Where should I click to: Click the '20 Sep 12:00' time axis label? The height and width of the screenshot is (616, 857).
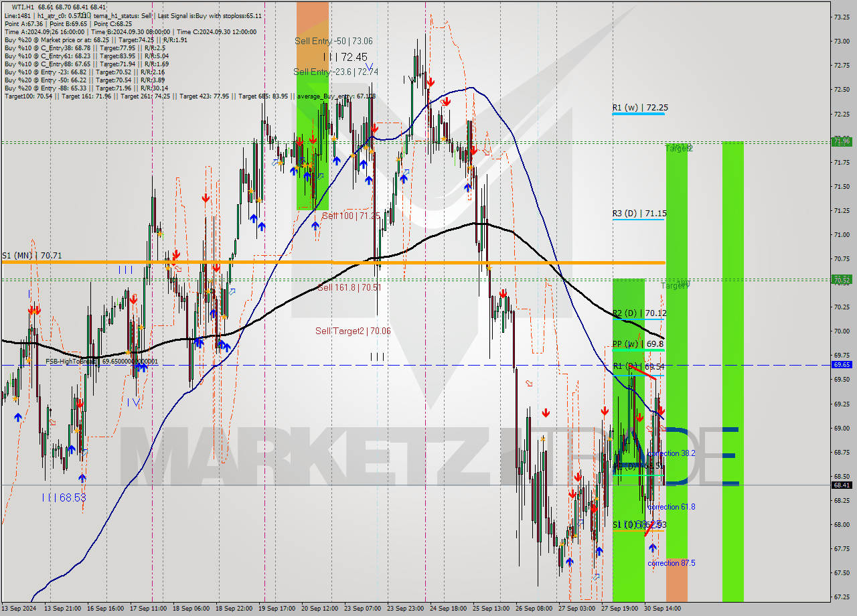tap(319, 609)
